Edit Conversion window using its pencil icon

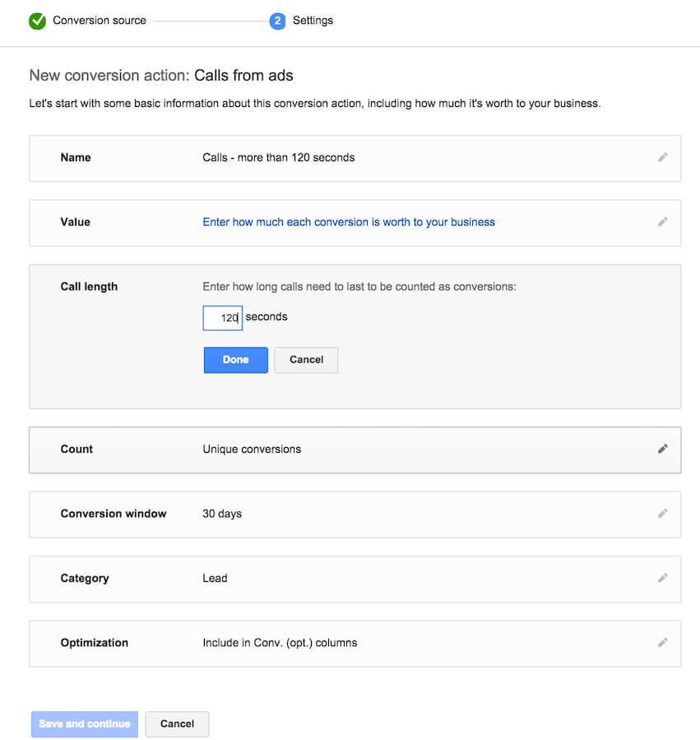tap(663, 514)
